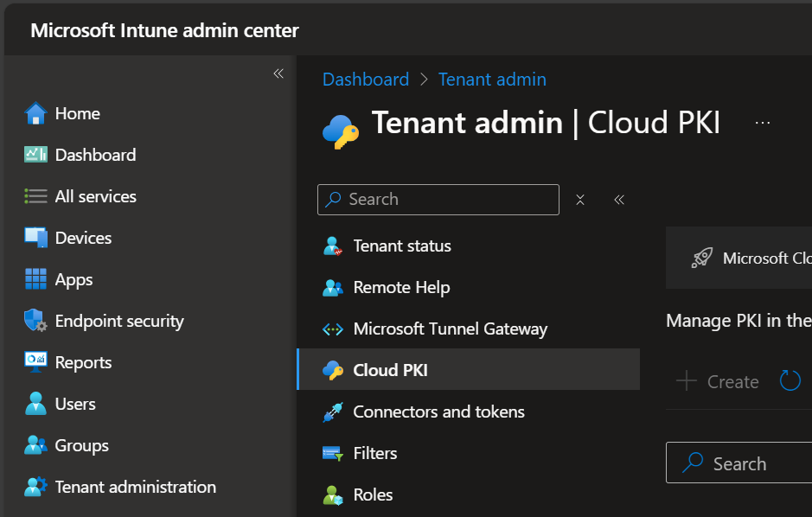Click the Home icon in left navigation

pos(35,113)
